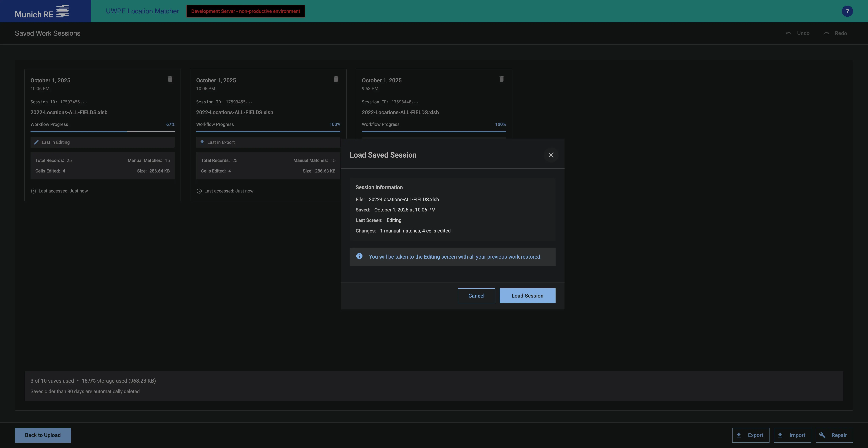Click Back to Upload button

[43, 435]
